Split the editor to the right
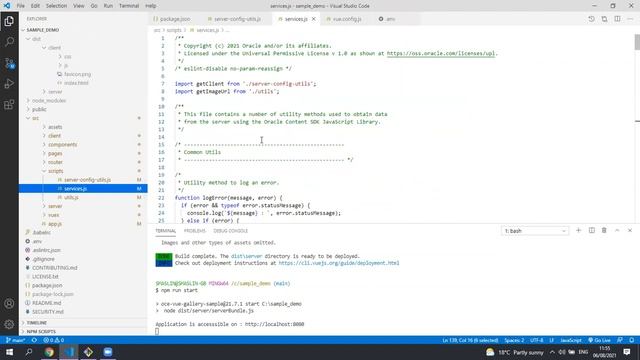This screenshot has height=360, width=640. (618, 19)
